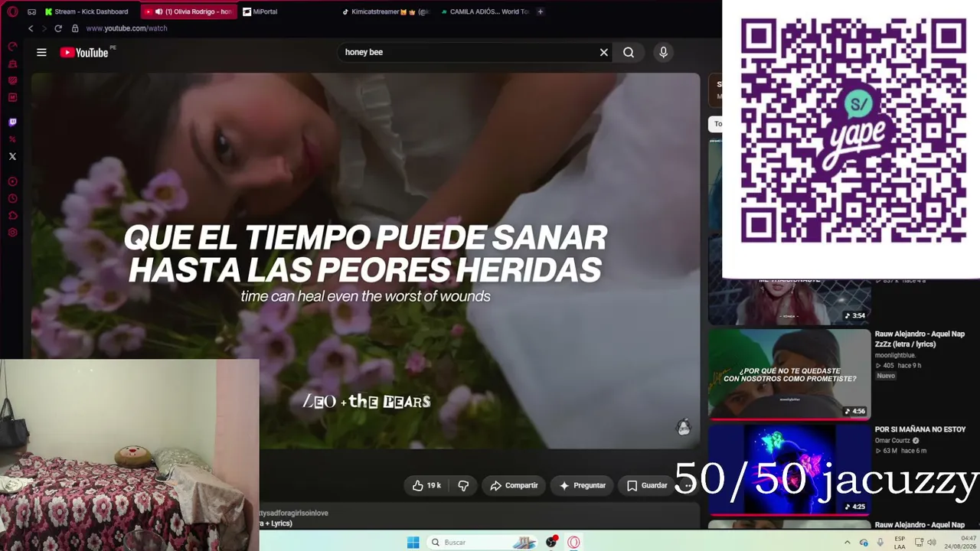Open Settings gear icon in the sidebar
This screenshot has height=551, width=980.
click(x=12, y=233)
